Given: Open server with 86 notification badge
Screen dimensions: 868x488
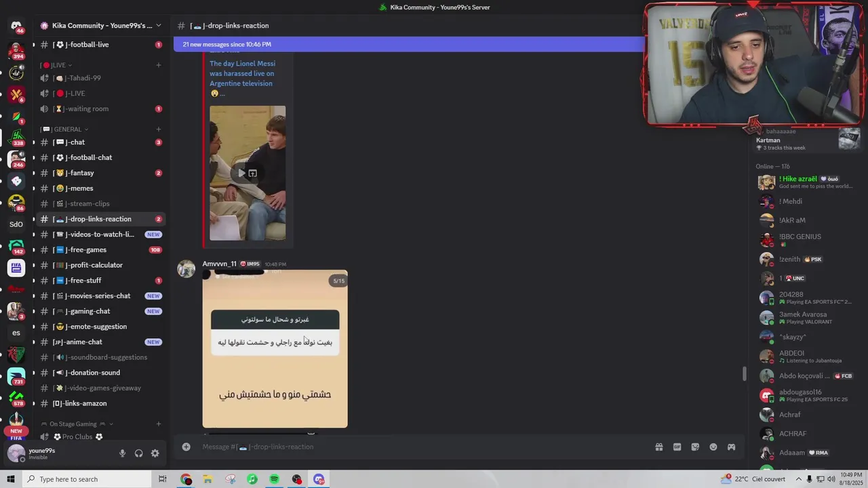Looking at the screenshot, I should pos(16,203).
